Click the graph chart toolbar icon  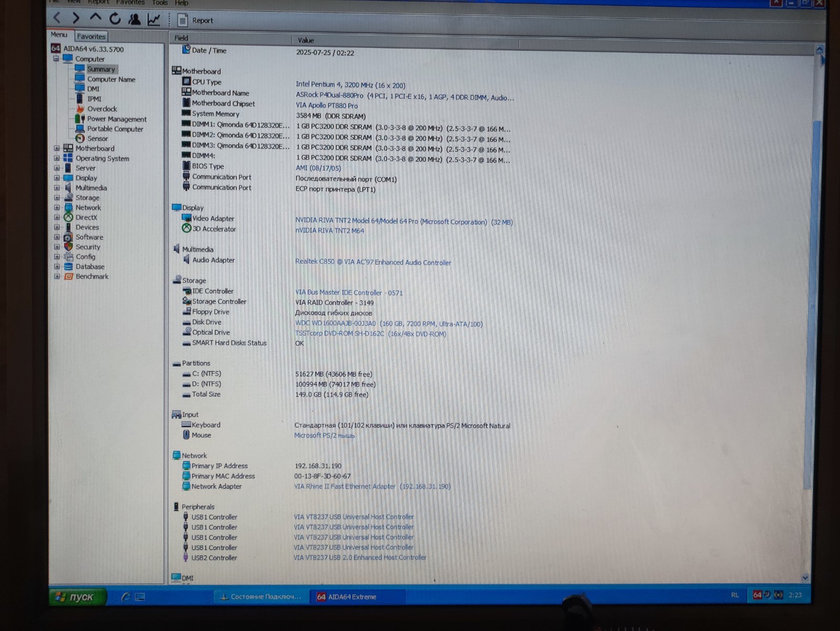tap(153, 19)
